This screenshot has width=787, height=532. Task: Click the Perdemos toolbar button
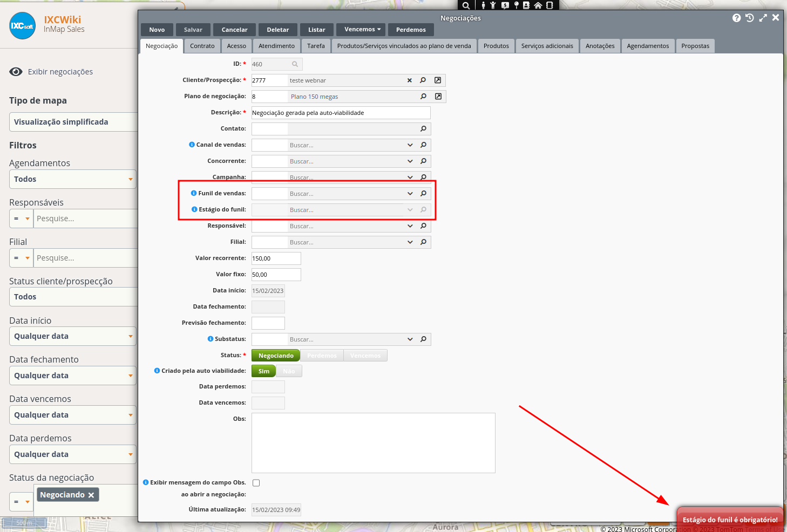[411, 30]
